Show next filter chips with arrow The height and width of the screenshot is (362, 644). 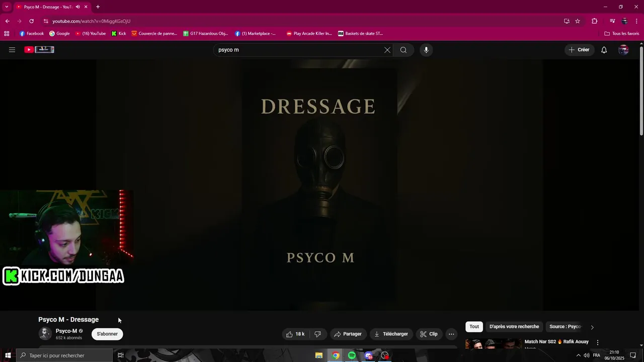point(592,327)
